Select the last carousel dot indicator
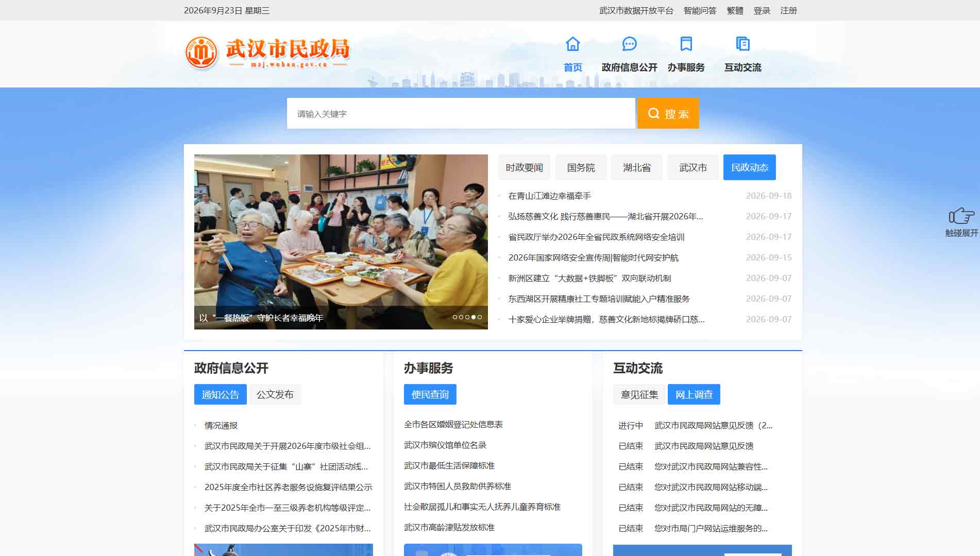Screen dimensions: 980x556 click(x=480, y=317)
